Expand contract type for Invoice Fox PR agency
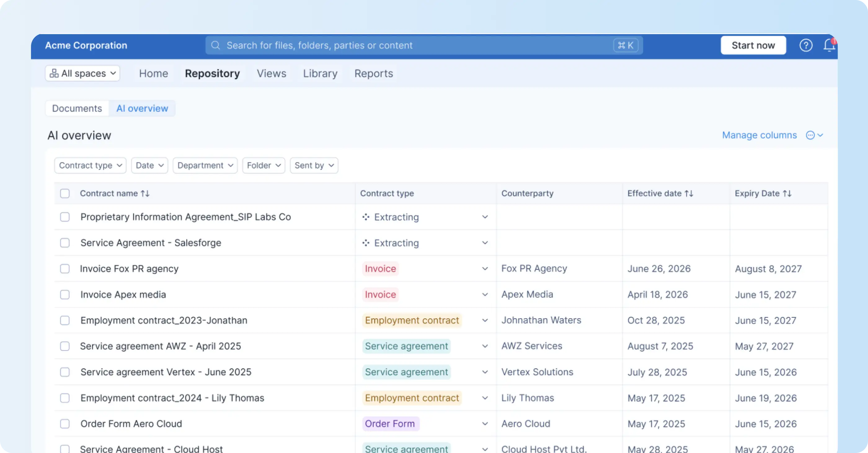Screen dimensions: 868x453 (x=485, y=269)
